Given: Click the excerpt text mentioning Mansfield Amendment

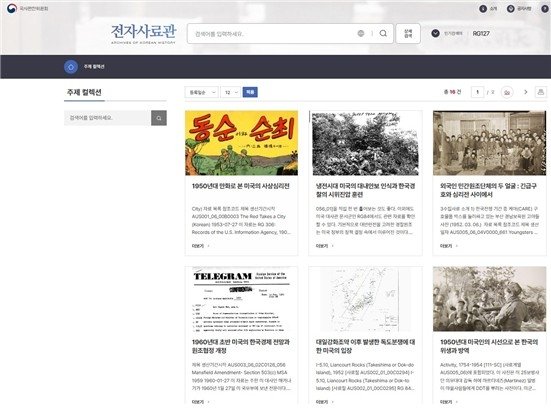Looking at the screenshot, I should click(x=241, y=376).
